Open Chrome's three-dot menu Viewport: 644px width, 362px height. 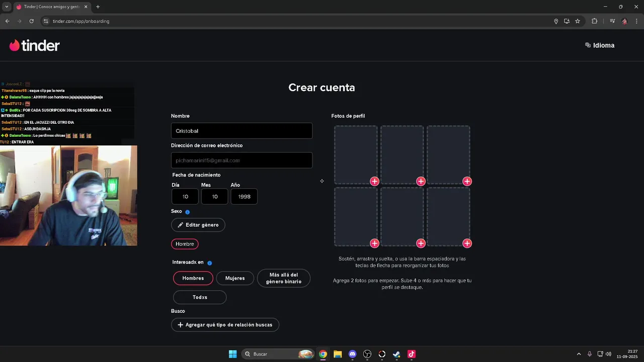(637, 21)
